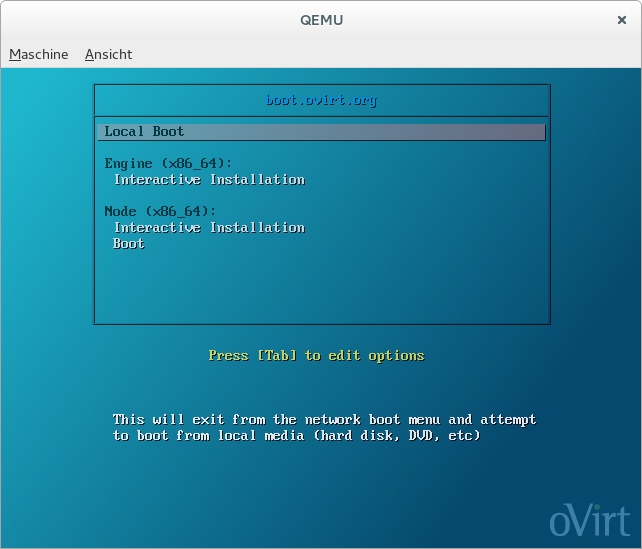Click the 'Press [Tab] to edit options' hint
The image size is (642, 549).
[316, 356]
